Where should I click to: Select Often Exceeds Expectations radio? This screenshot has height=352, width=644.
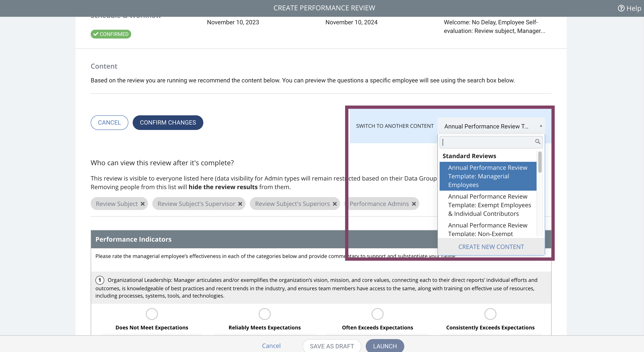pos(378,314)
